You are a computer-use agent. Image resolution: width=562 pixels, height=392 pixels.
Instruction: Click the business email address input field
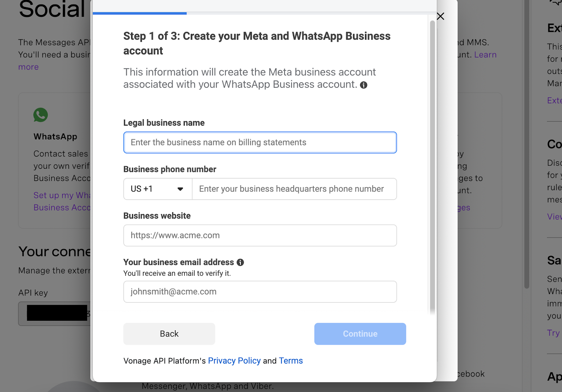(x=260, y=292)
